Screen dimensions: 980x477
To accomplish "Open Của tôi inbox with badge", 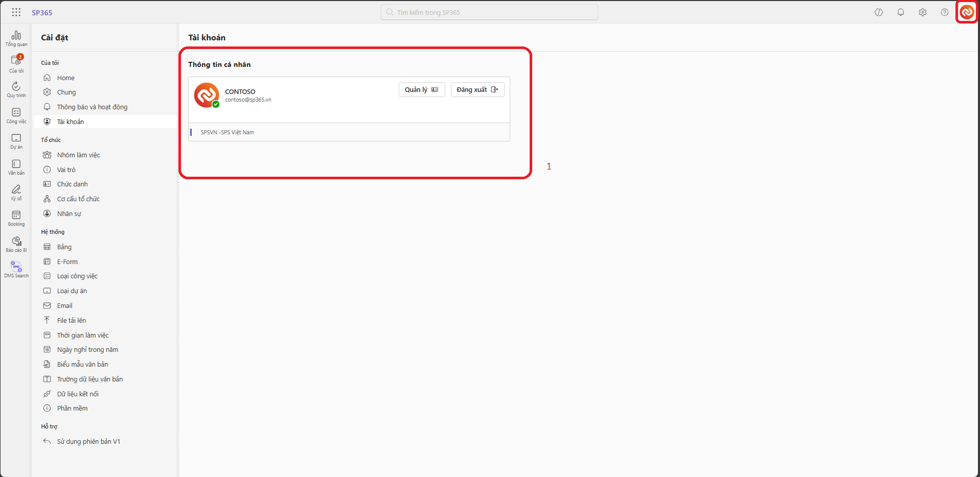I will coord(16,64).
